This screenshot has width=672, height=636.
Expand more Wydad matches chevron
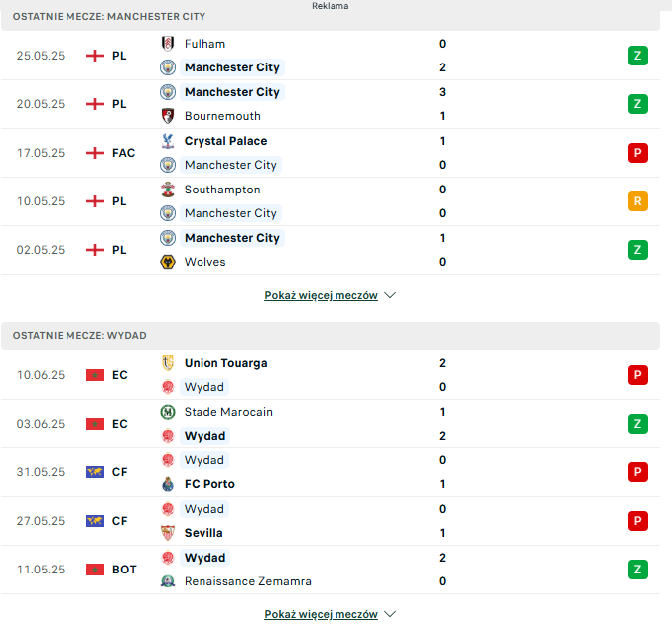pos(390,614)
